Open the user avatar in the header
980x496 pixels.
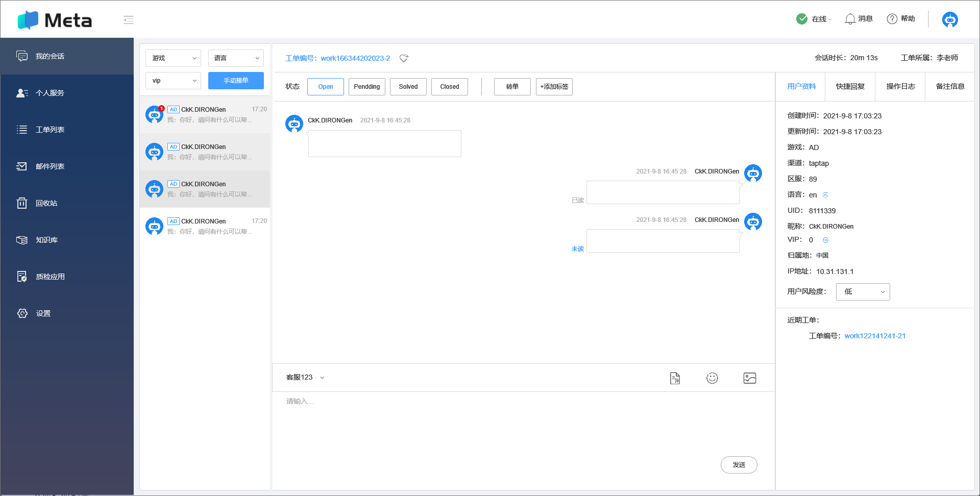tap(950, 19)
